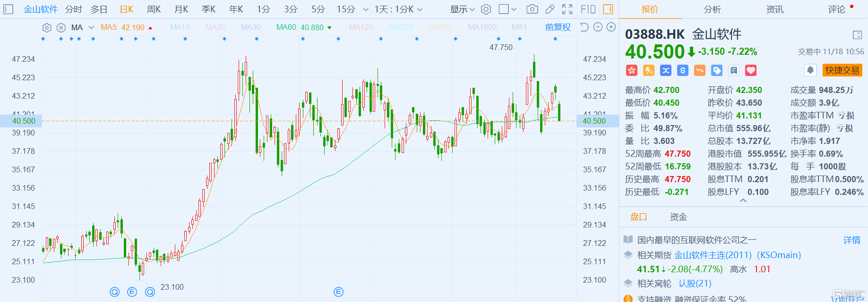Open the 评论 comments tab
868x302 pixels.
(836, 9)
